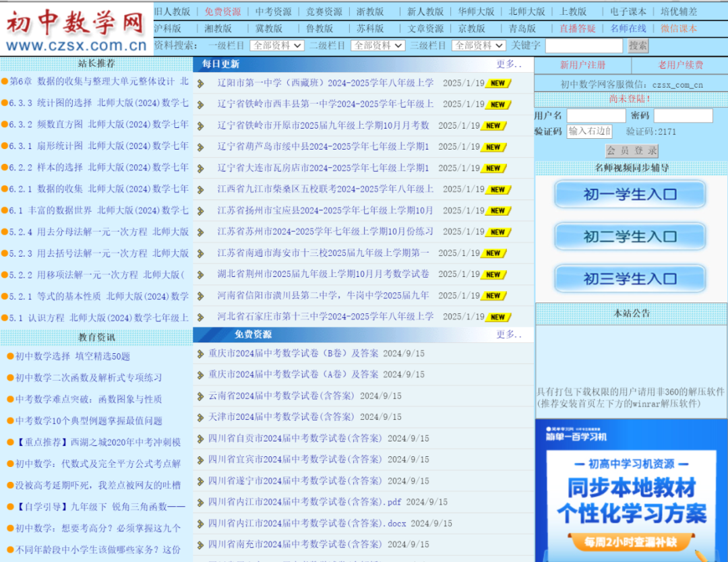The image size is (728, 562).
Task: Open the 免费资源 navigation item
Action: tap(223, 11)
